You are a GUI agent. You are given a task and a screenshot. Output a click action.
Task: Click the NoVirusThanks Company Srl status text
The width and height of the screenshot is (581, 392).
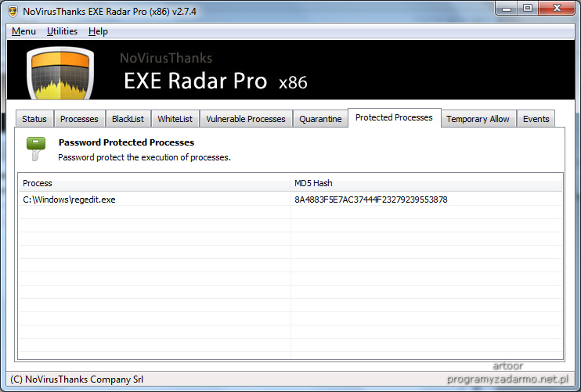[77, 379]
